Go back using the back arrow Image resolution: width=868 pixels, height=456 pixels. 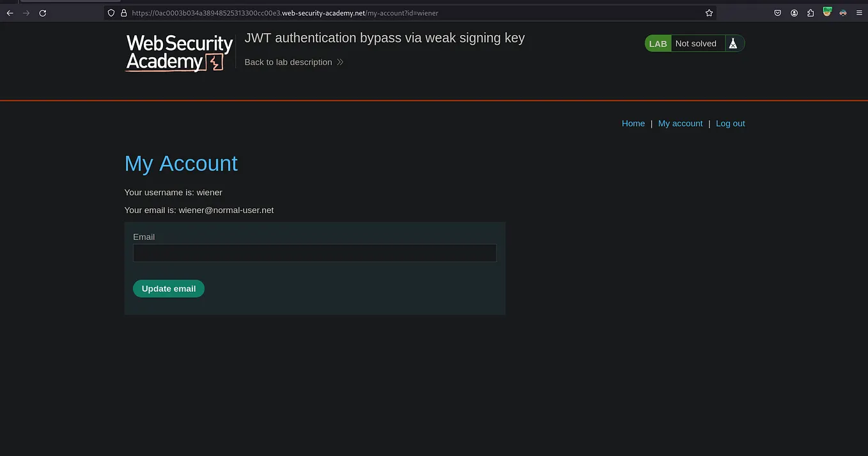click(9, 13)
